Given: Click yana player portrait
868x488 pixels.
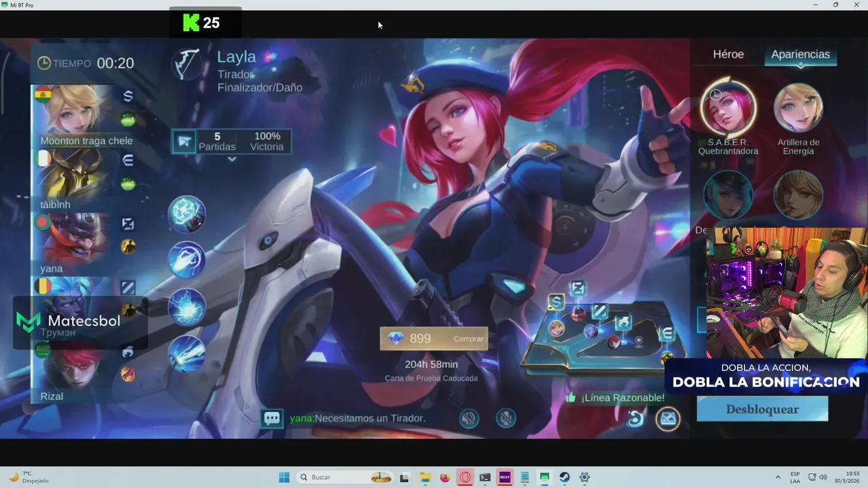Looking at the screenshot, I should (x=75, y=238).
